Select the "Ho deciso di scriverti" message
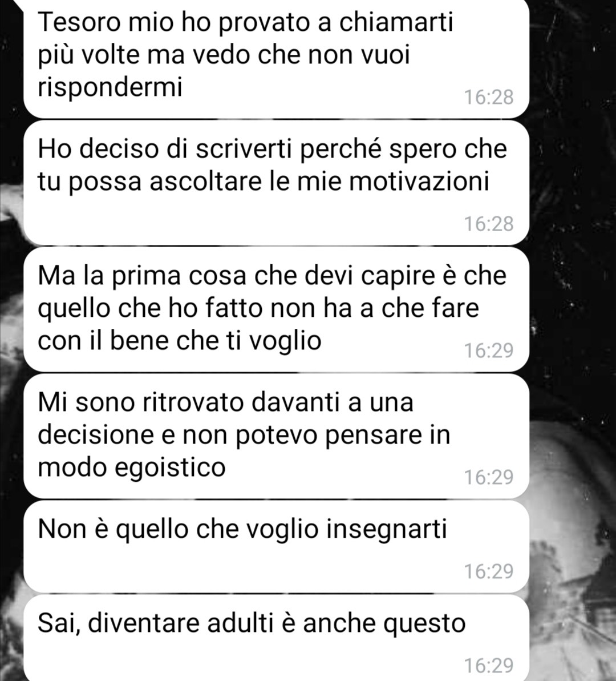The image size is (616, 681). click(277, 183)
